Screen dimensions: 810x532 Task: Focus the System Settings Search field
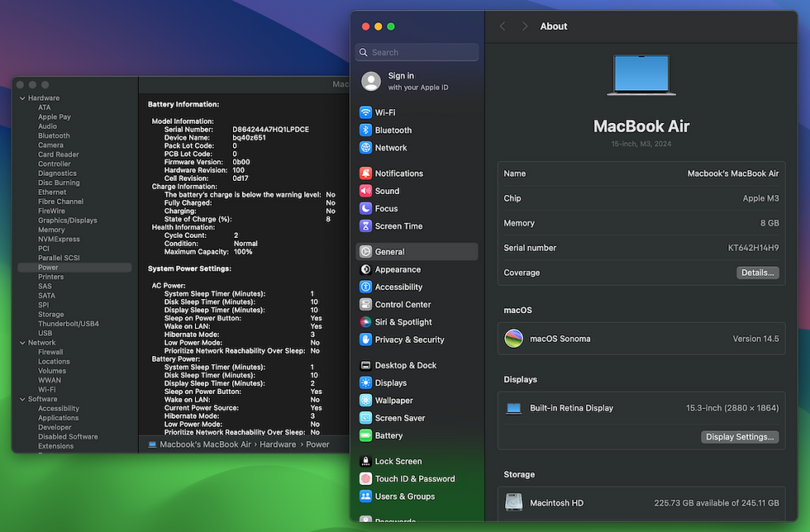tap(417, 52)
